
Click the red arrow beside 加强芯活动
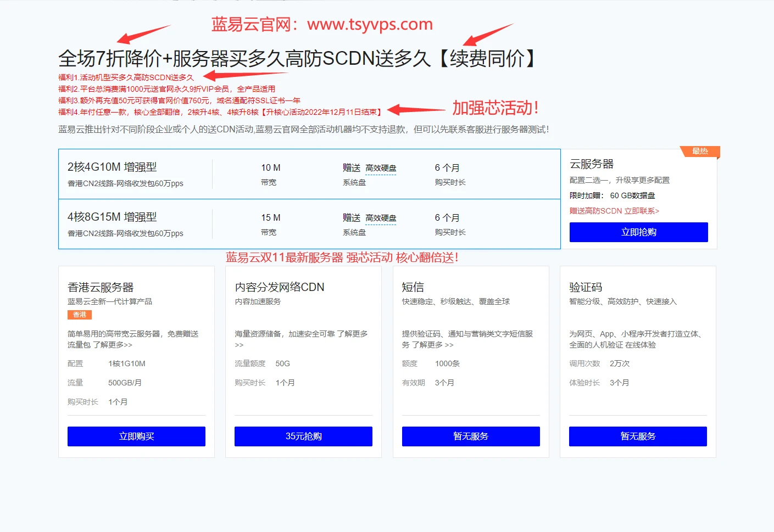[x=416, y=110]
